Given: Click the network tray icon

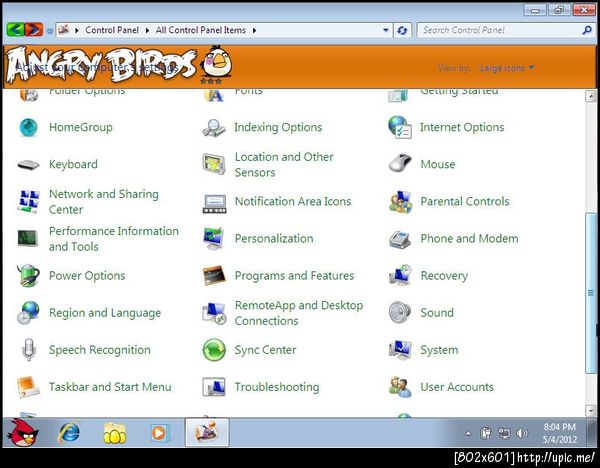Looking at the screenshot, I should 504,433.
